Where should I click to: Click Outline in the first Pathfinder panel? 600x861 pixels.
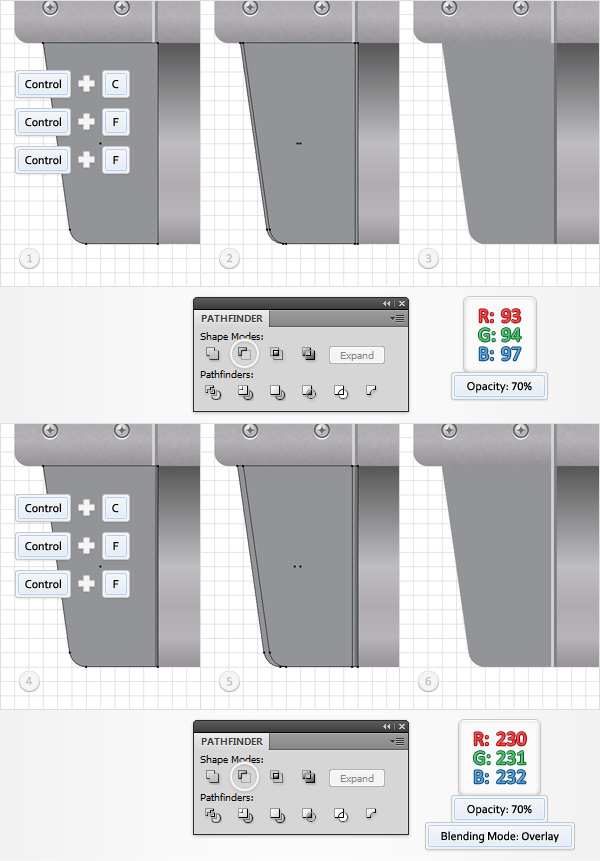point(341,392)
